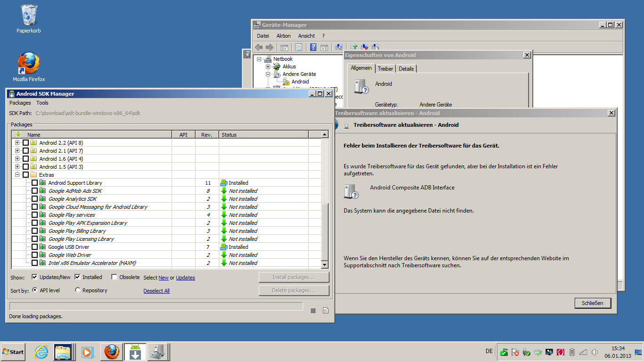Click the uninstall device toolbar icon
Screen dimensions: 644x362
click(365, 47)
